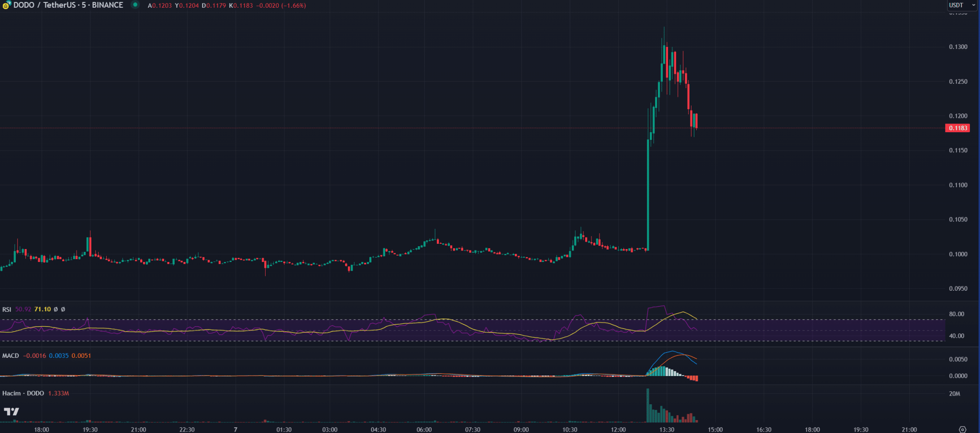This screenshot has width=980, height=433.
Task: Click the MACD indicator label
Action: pyautogui.click(x=11, y=356)
